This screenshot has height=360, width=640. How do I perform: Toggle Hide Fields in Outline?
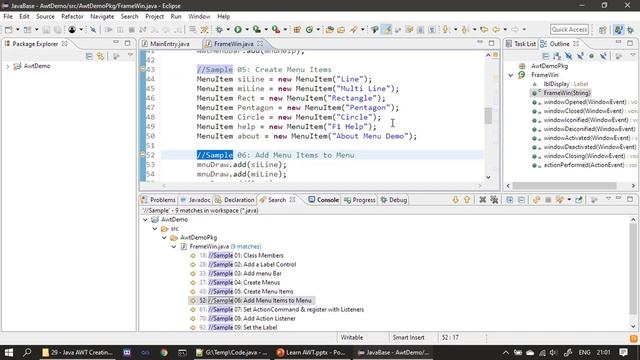pos(568,56)
